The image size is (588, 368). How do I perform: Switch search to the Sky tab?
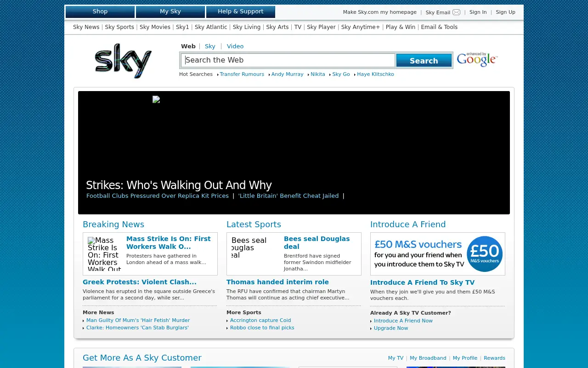point(210,46)
